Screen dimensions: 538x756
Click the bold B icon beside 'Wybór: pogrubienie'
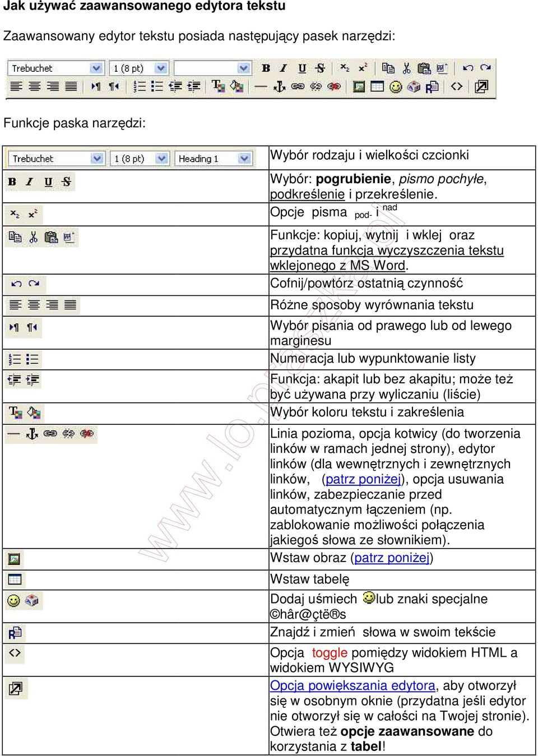pyautogui.click(x=12, y=182)
